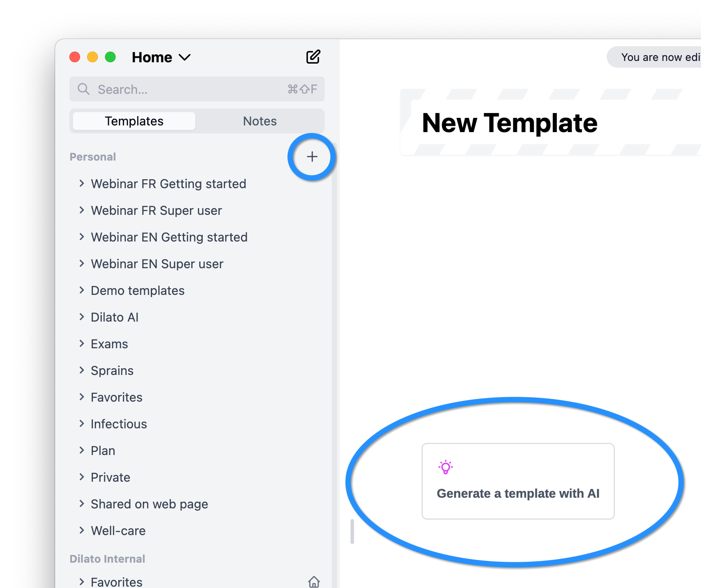Add a new Personal template with plus icon
Image resolution: width=701 pixels, height=588 pixels.
coord(312,157)
